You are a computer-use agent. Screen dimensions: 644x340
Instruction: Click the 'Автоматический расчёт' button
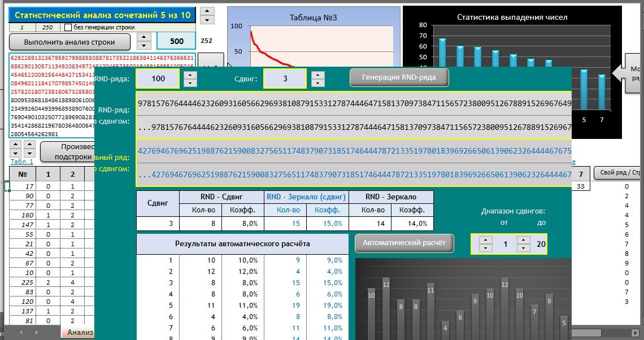tap(404, 243)
